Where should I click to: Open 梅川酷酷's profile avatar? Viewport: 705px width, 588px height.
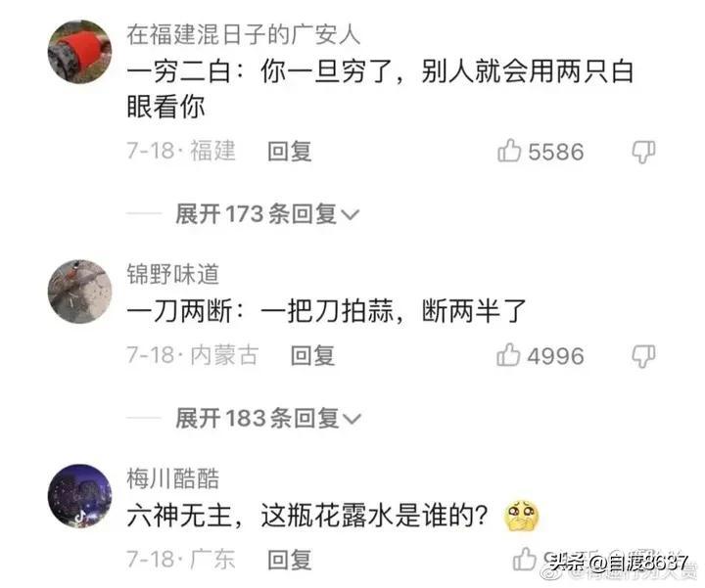[79, 495]
